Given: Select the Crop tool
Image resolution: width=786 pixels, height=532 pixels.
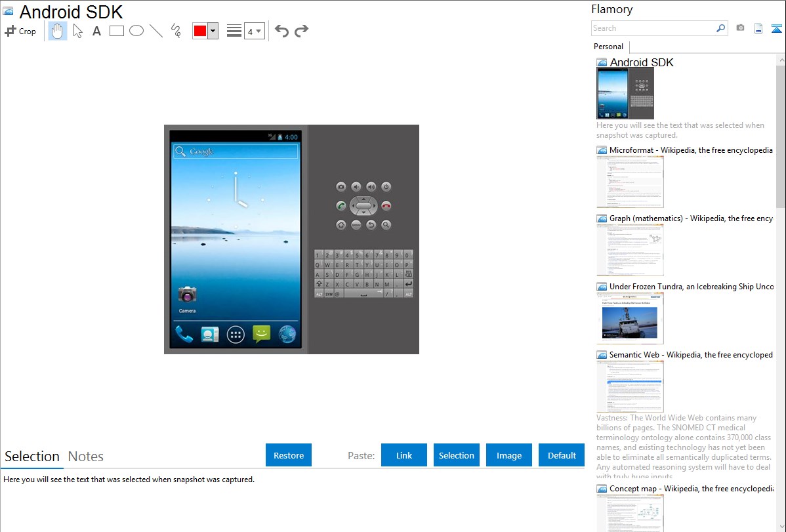Looking at the screenshot, I should pos(20,31).
